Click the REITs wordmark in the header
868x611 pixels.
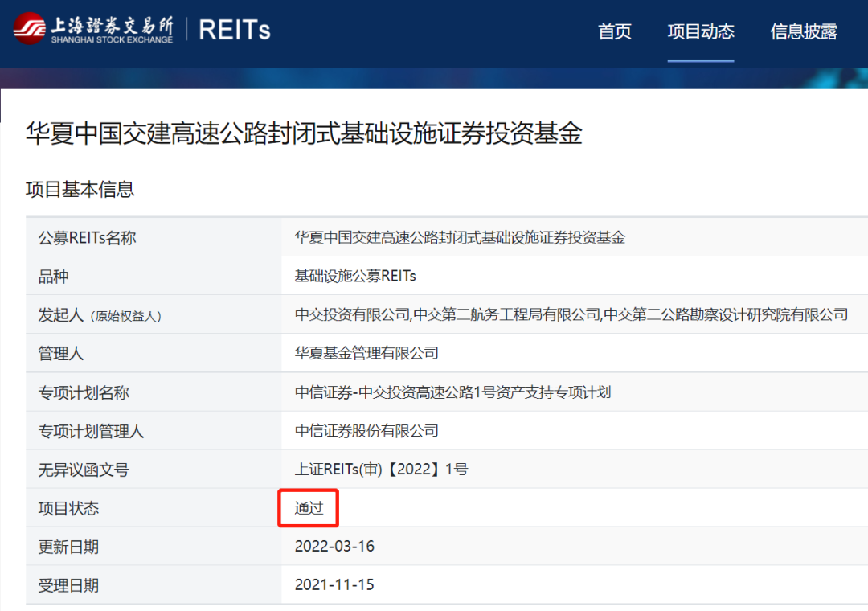tap(234, 30)
